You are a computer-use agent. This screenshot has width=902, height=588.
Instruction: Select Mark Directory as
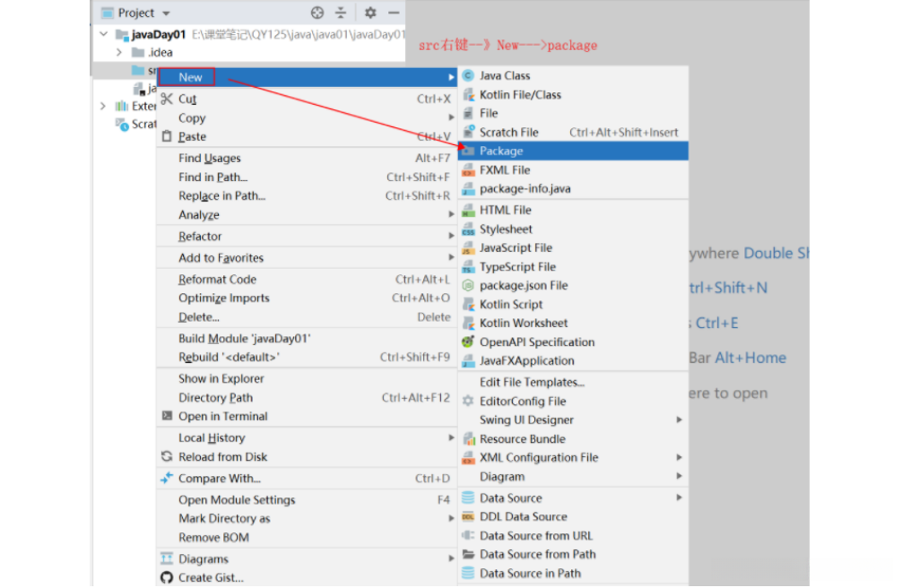click(307, 518)
